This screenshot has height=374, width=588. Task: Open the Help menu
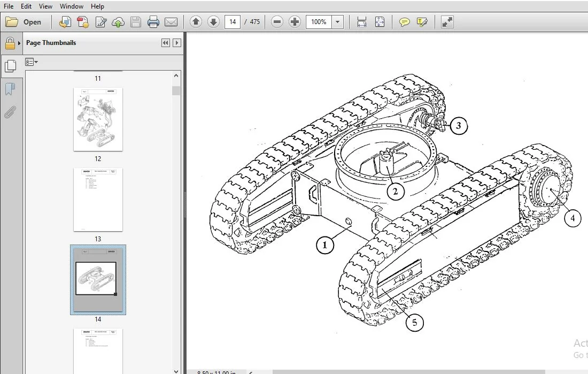pyautogui.click(x=97, y=6)
